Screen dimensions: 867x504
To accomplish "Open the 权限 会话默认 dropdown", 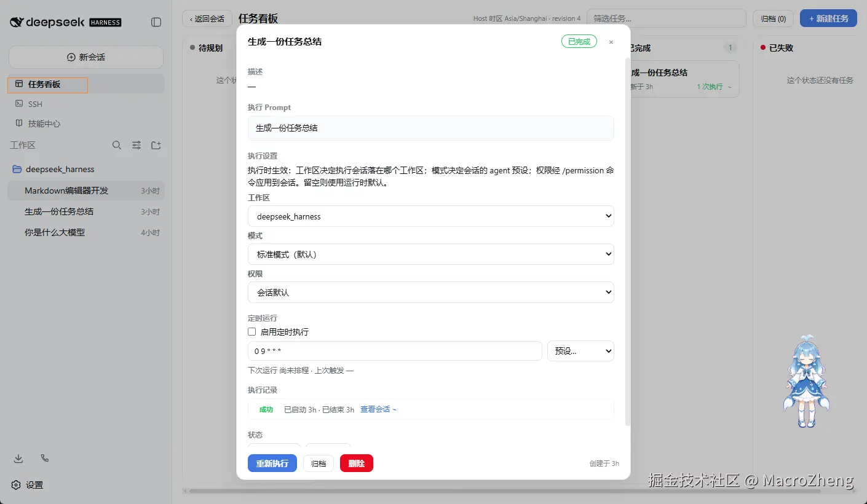I will [x=430, y=293].
